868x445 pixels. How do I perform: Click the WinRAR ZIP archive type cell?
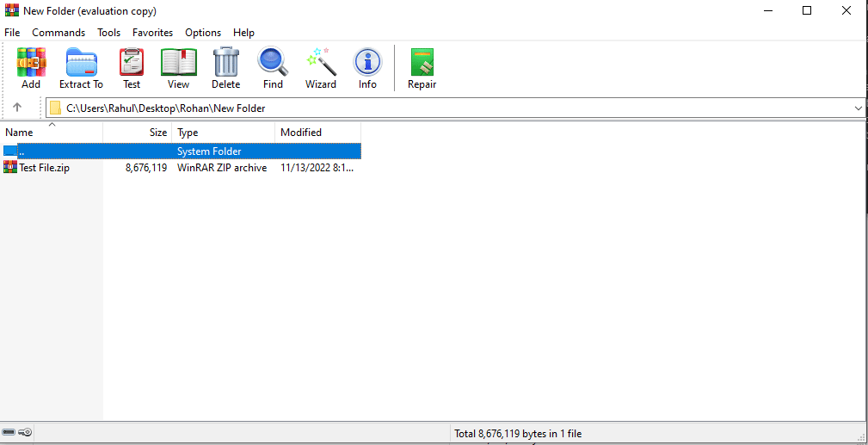click(222, 168)
